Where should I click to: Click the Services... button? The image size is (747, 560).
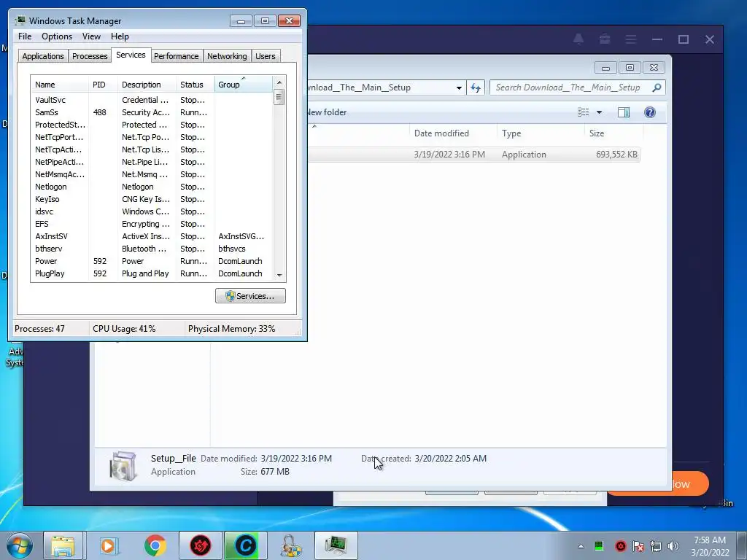(x=250, y=296)
